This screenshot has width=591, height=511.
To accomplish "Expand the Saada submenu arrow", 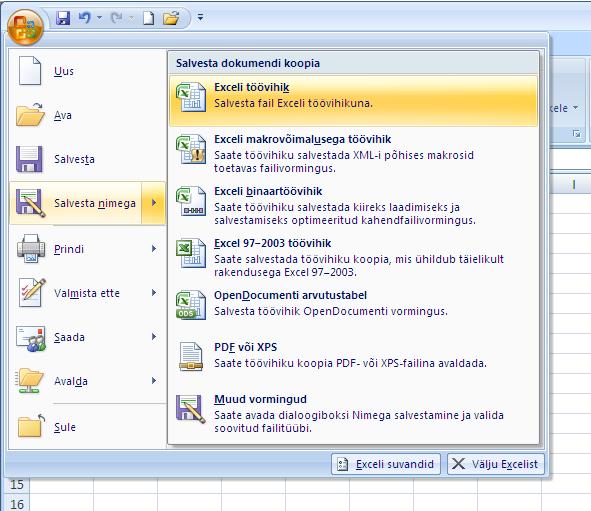I will click(154, 336).
